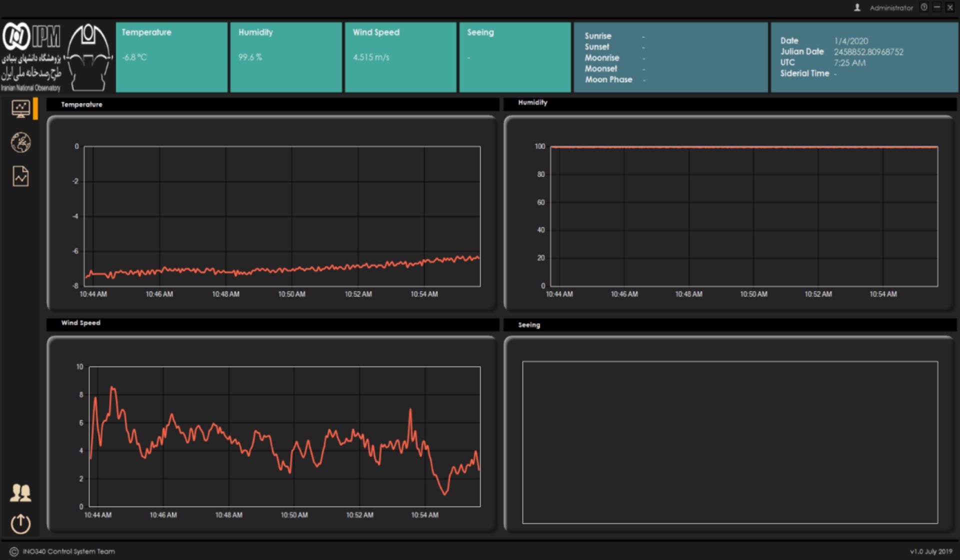The image size is (960, 560).
Task: Click the logout power icon
Action: click(20, 523)
